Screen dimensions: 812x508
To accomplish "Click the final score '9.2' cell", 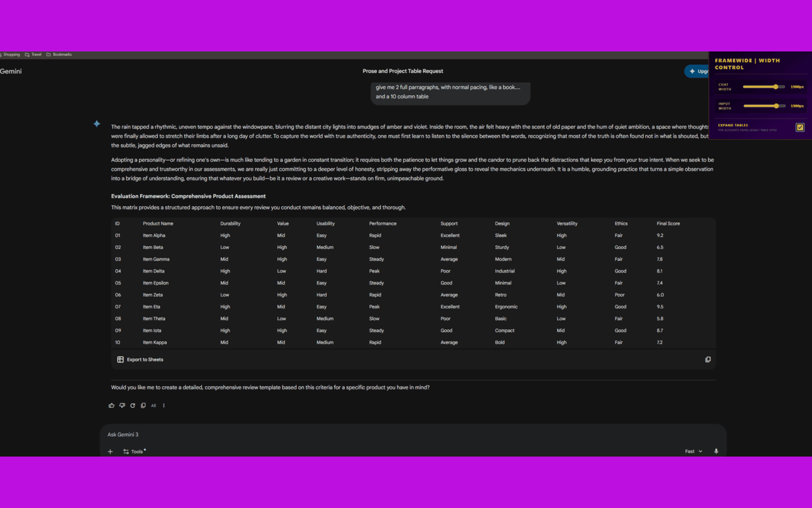I will coord(660,236).
